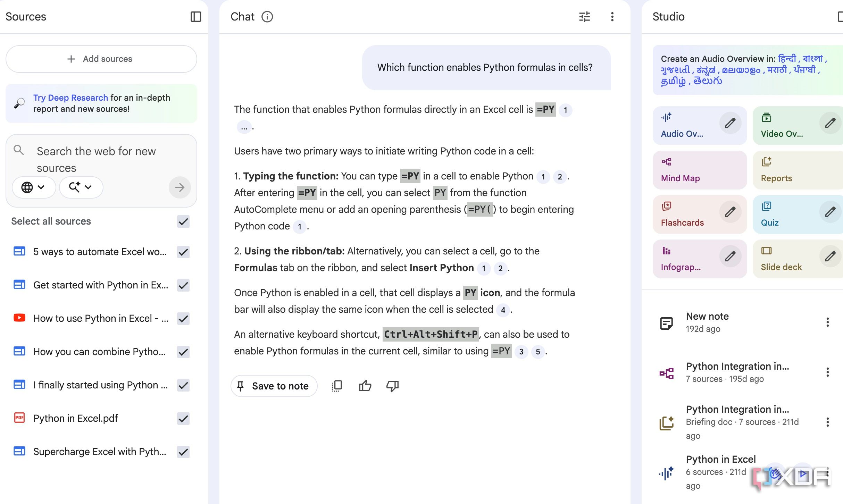The image size is (843, 504).
Task: Uncheck Select all sources checkbox
Action: (183, 221)
